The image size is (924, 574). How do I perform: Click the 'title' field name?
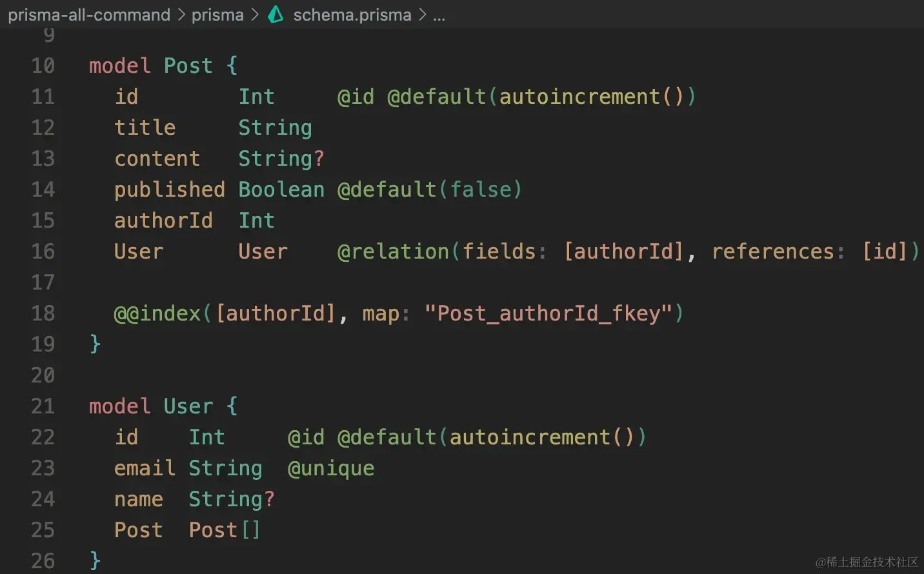(x=145, y=128)
